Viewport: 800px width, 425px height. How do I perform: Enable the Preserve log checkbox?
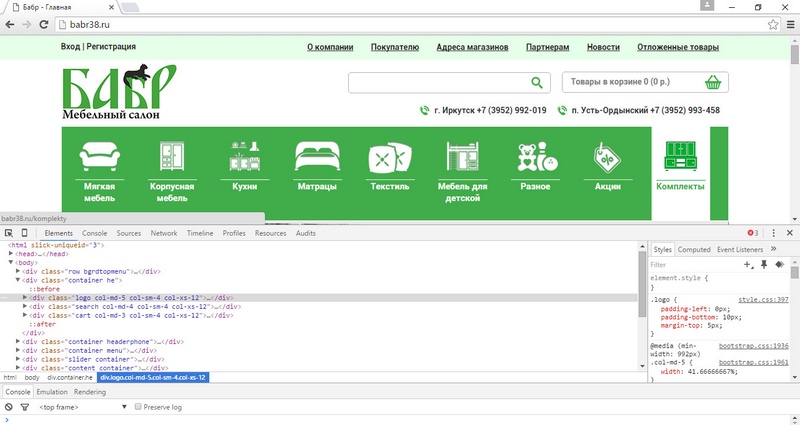tap(138, 407)
